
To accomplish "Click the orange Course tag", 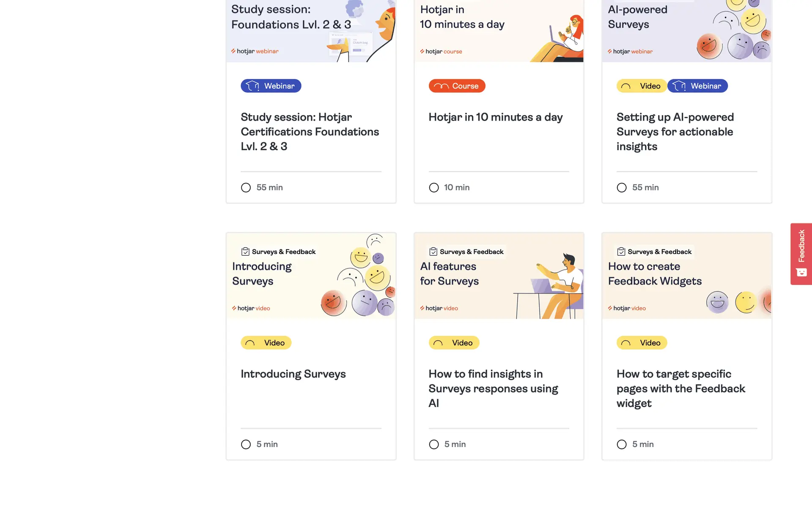I will [457, 86].
